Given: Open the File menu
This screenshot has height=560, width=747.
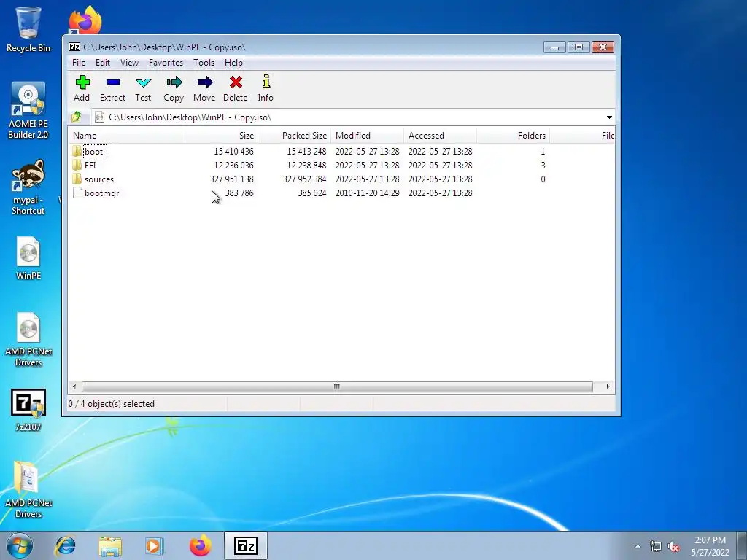Looking at the screenshot, I should coord(79,63).
